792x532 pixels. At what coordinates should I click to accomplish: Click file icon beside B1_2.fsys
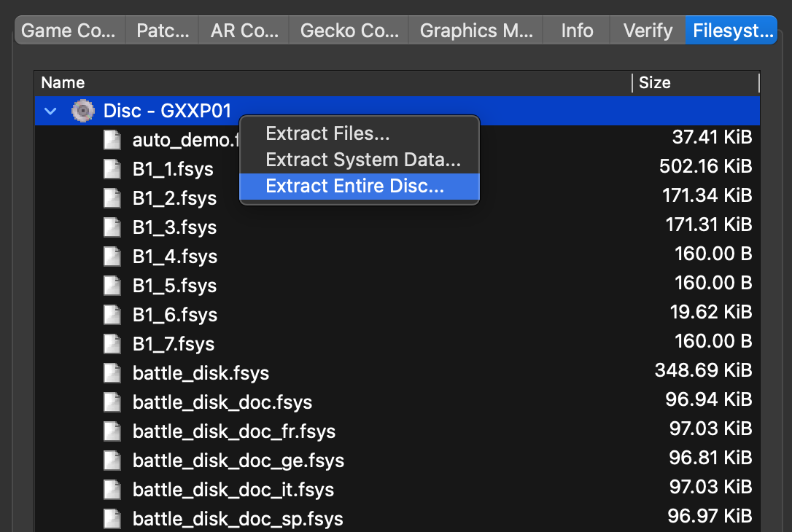[x=112, y=198]
